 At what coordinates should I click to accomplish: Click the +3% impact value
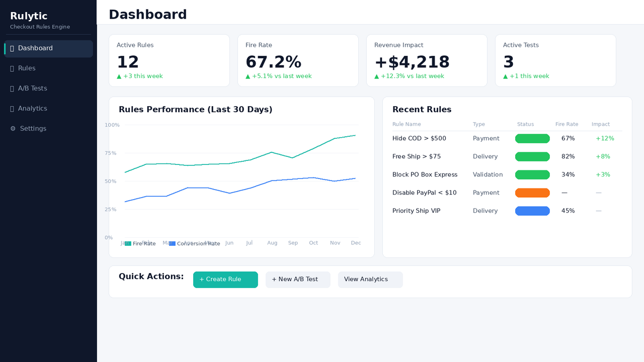[x=603, y=175]
